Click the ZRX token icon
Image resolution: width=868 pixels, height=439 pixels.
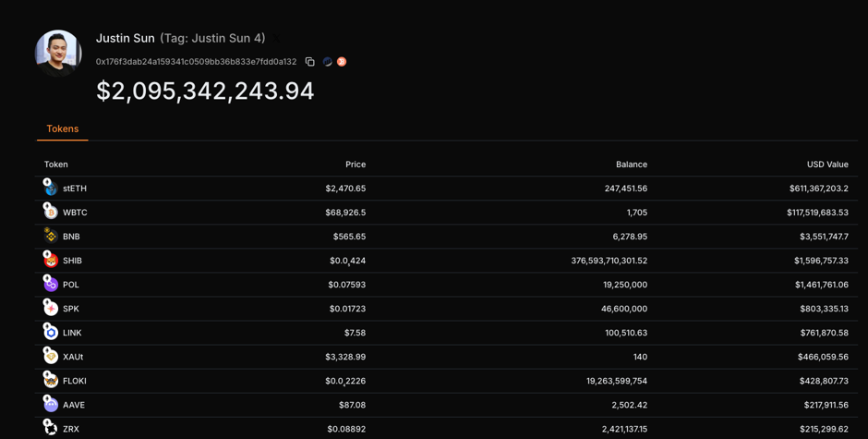pos(51,429)
